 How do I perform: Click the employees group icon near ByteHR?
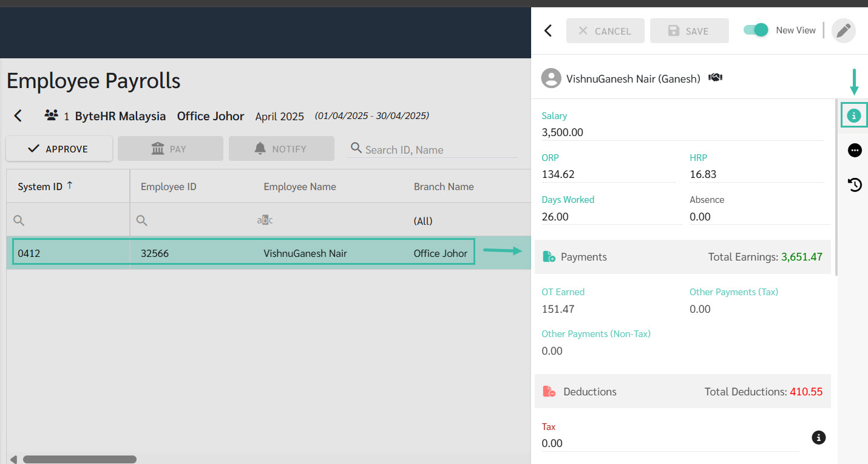click(x=51, y=115)
